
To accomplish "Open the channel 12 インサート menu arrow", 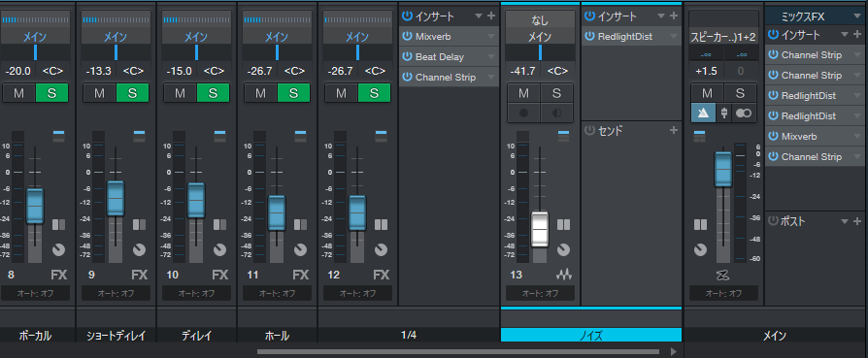I will 479,16.
